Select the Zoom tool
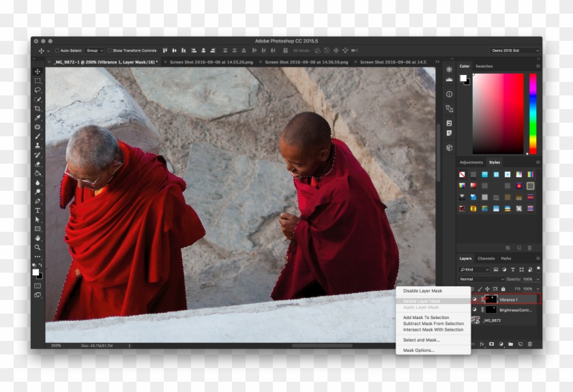The height and width of the screenshot is (392, 573). [x=38, y=247]
